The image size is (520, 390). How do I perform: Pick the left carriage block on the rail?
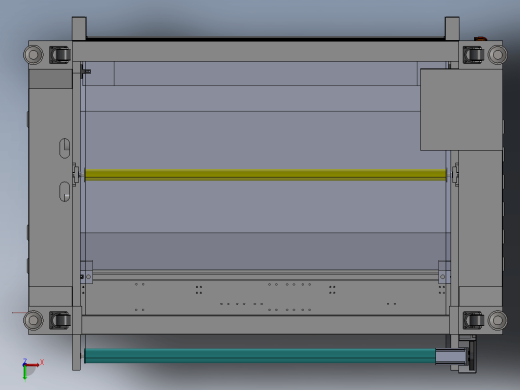87,272
